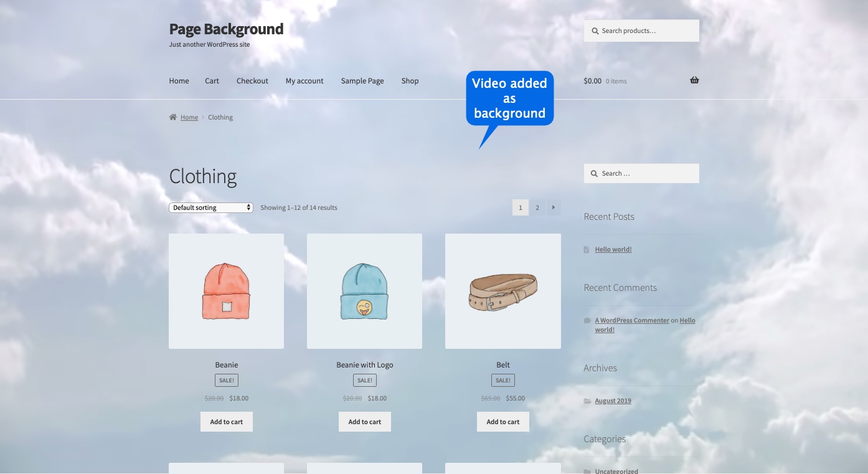Click the post icon beside Hello world link
Screen dimensions: 868x474
(586, 249)
